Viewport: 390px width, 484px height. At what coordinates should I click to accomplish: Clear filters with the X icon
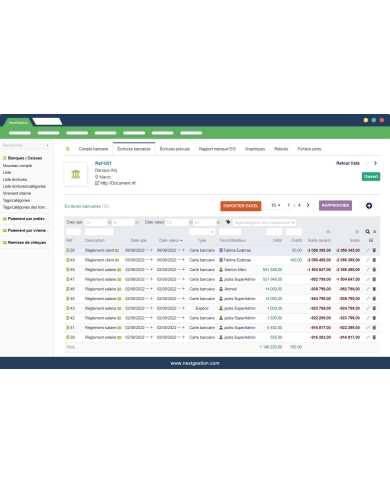pos(375,232)
